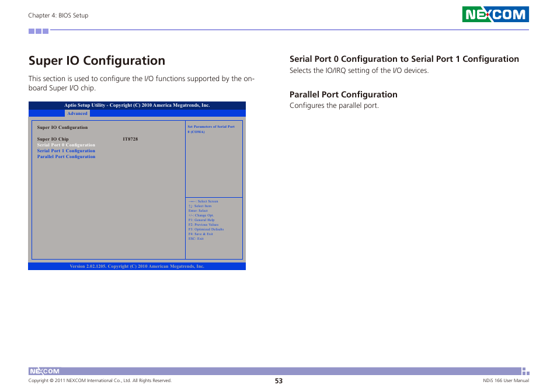Open the Parallel Port Configuration submenu
Viewport: 557px width, 392px height.
(x=66, y=156)
